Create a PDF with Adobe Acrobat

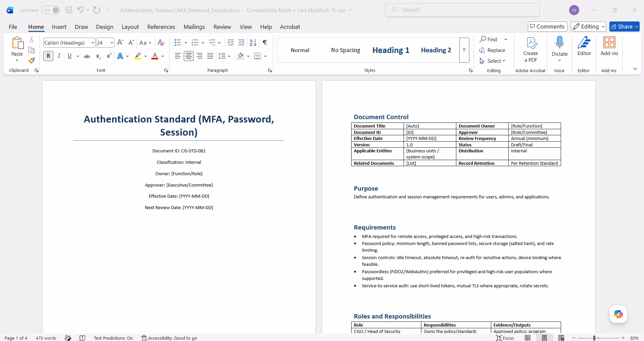point(531,50)
